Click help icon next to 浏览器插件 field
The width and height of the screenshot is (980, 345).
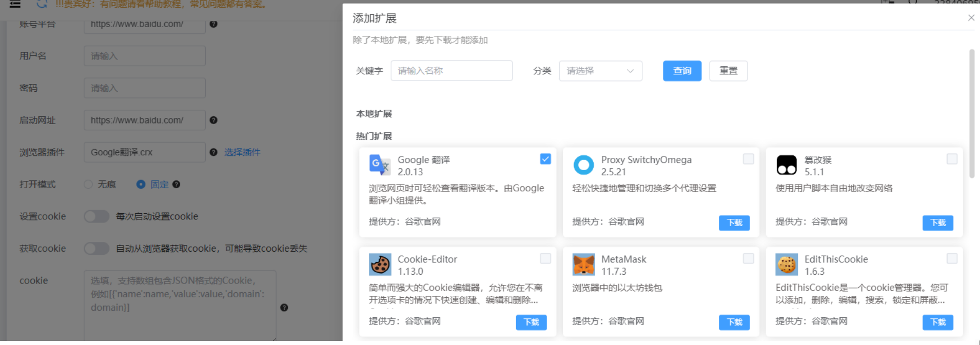pyautogui.click(x=213, y=152)
